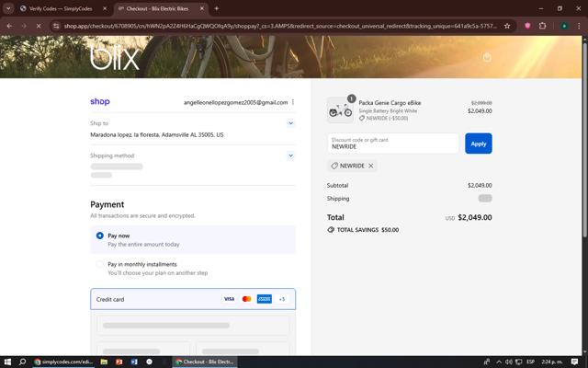The width and height of the screenshot is (588, 368).
Task: Open the Windows notification center
Action: tap(574, 362)
